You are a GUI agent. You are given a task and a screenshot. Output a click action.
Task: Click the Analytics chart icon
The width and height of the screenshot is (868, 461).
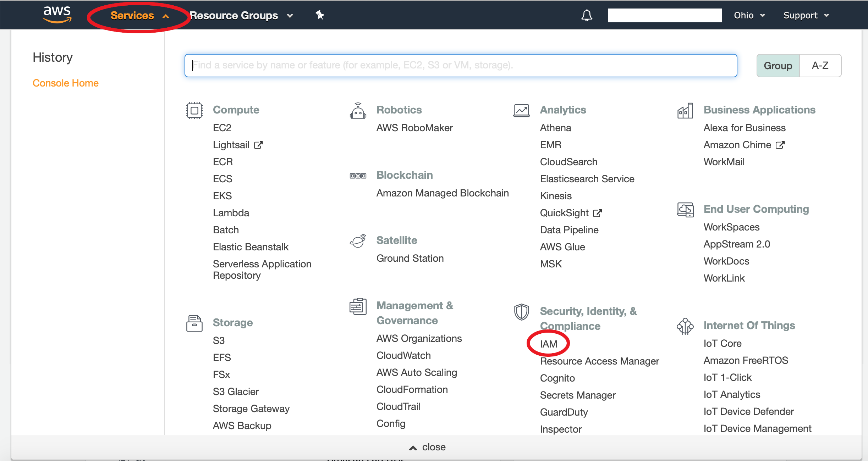(x=521, y=110)
